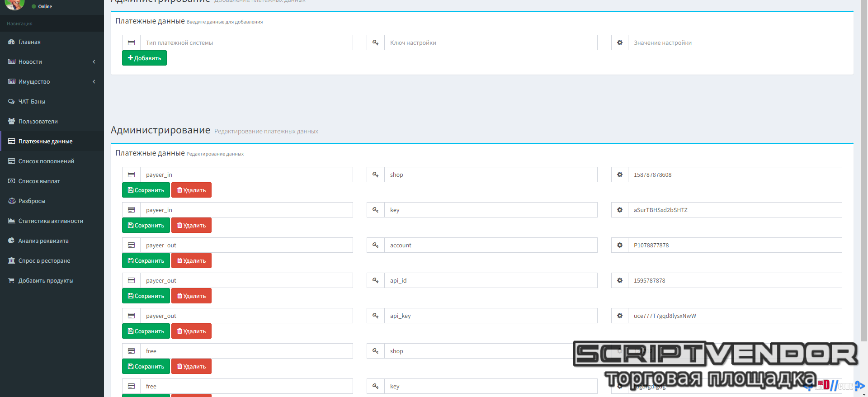Click the ЧАТ-Баны chat bubble icon

pyautogui.click(x=11, y=102)
